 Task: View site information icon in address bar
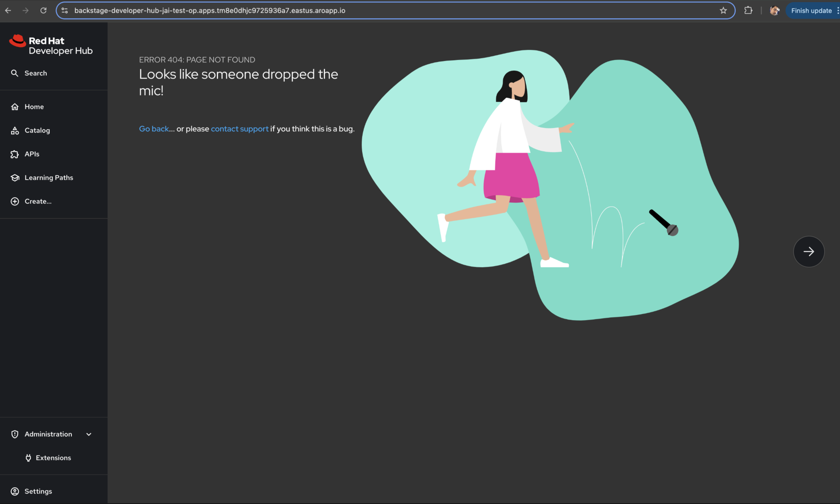[x=65, y=11]
